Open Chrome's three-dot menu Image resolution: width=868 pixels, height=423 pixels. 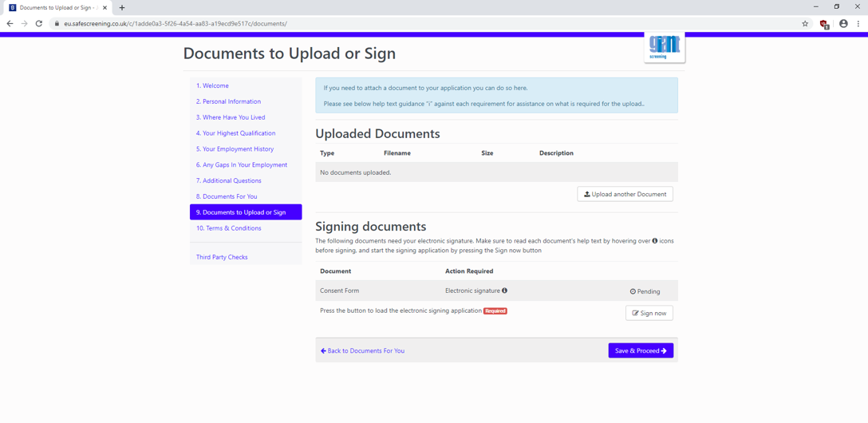pos(858,24)
